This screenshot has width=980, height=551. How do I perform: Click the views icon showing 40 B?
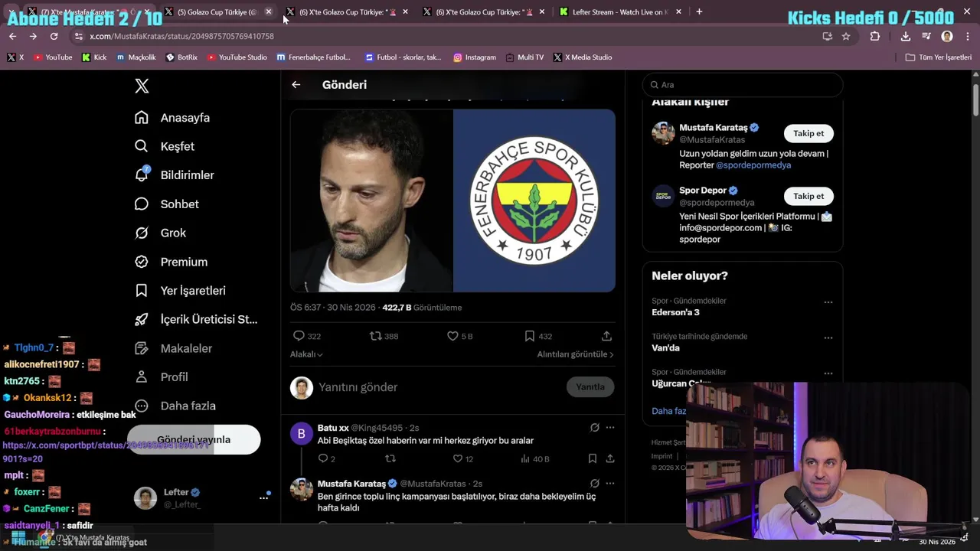[x=525, y=458]
